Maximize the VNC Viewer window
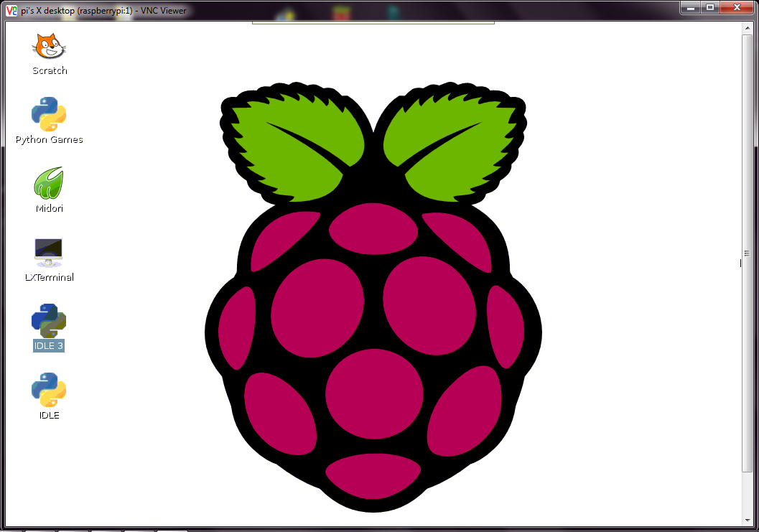Viewport: 759px width, 532px height. [710, 7]
